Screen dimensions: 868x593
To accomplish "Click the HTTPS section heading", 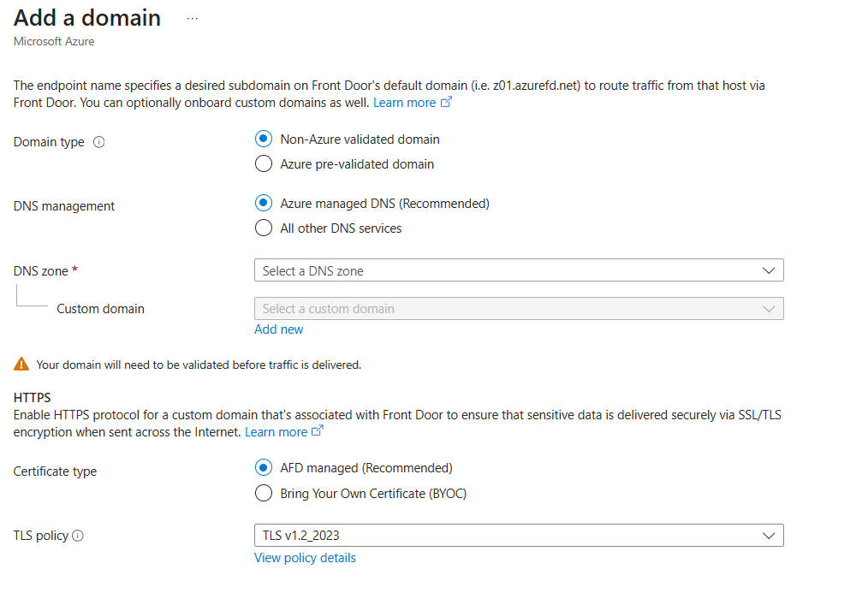I will point(33,398).
